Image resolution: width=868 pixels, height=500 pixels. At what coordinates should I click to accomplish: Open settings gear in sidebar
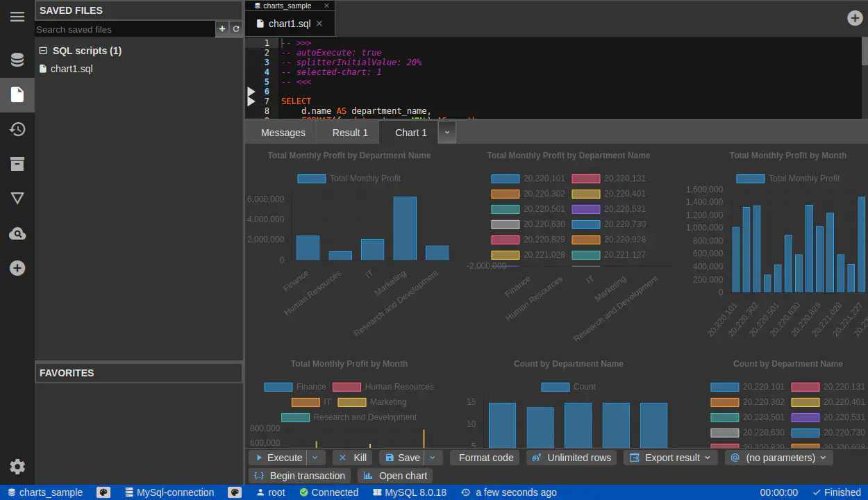(x=17, y=467)
